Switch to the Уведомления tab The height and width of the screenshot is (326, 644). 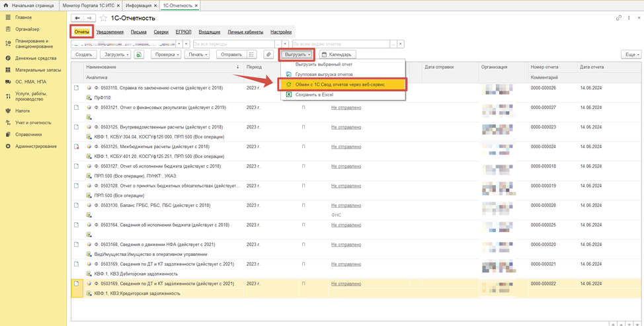point(110,32)
